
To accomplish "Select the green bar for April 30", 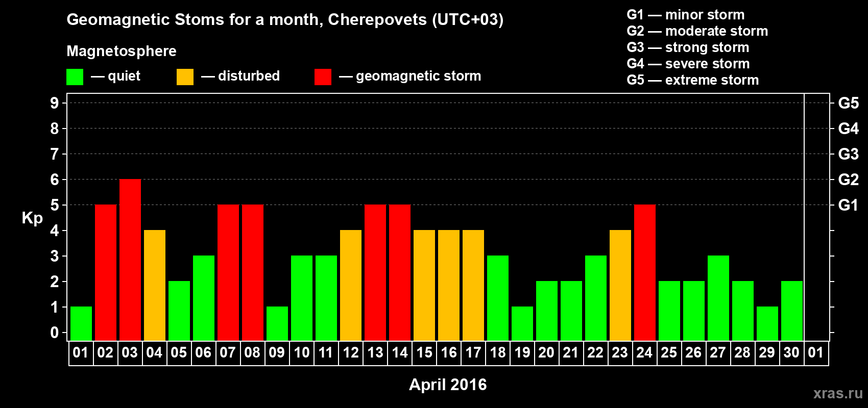I will 792,311.
